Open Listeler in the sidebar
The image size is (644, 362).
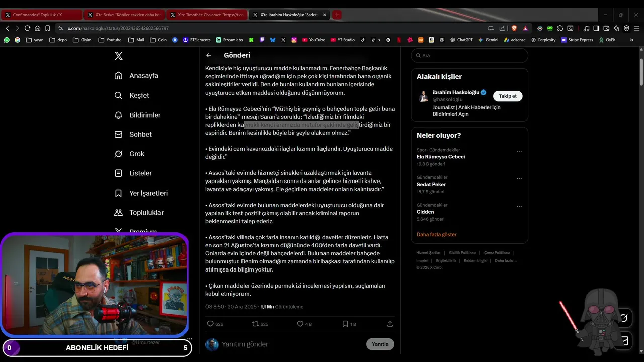pyautogui.click(x=133, y=173)
